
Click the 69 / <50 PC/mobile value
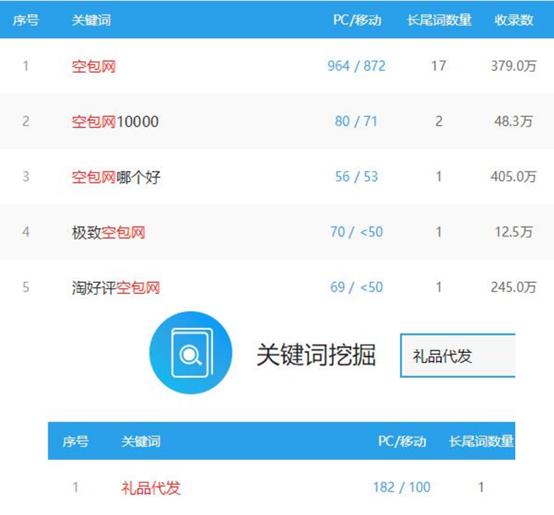click(x=356, y=287)
